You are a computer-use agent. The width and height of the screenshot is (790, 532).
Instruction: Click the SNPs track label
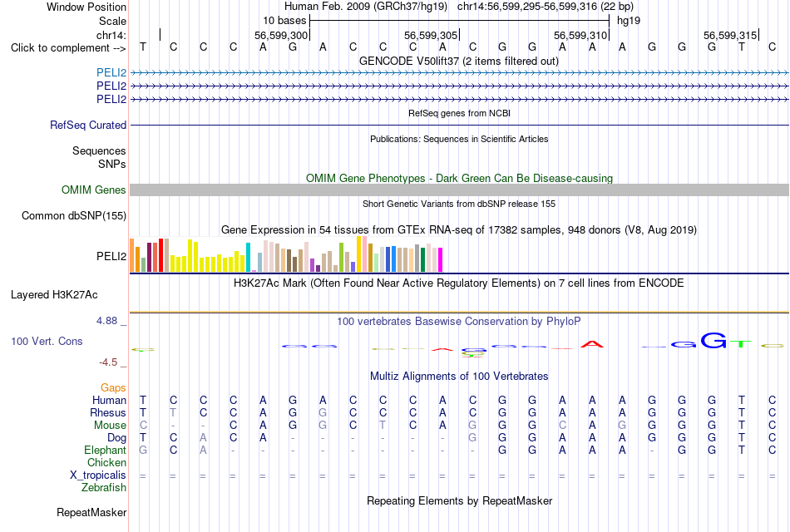click(x=112, y=164)
